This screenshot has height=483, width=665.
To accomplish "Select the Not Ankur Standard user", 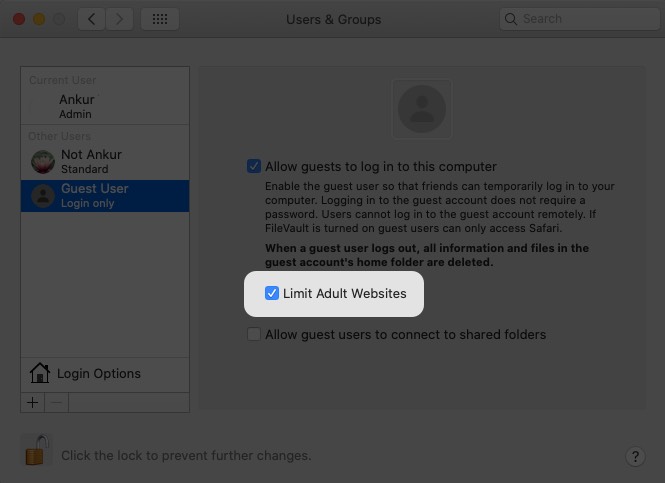I will pyautogui.click(x=105, y=162).
